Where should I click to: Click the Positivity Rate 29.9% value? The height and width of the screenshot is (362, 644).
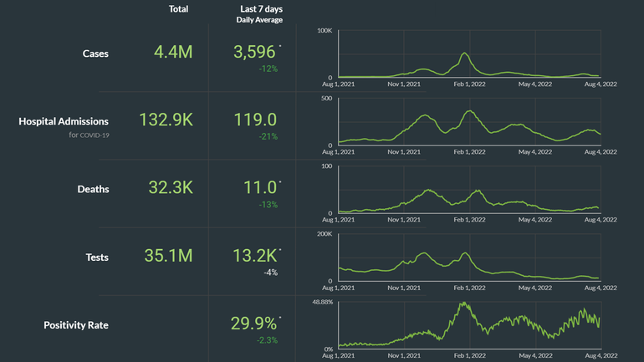pos(254,324)
